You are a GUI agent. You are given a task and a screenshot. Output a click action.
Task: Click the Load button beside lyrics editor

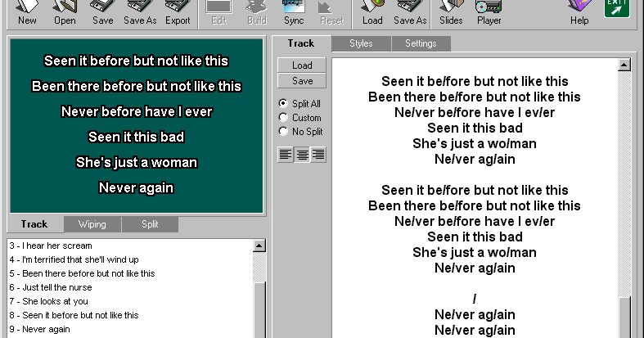[x=302, y=65]
